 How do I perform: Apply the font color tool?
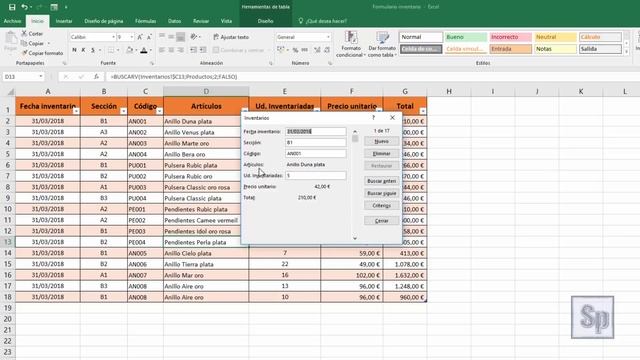click(144, 50)
